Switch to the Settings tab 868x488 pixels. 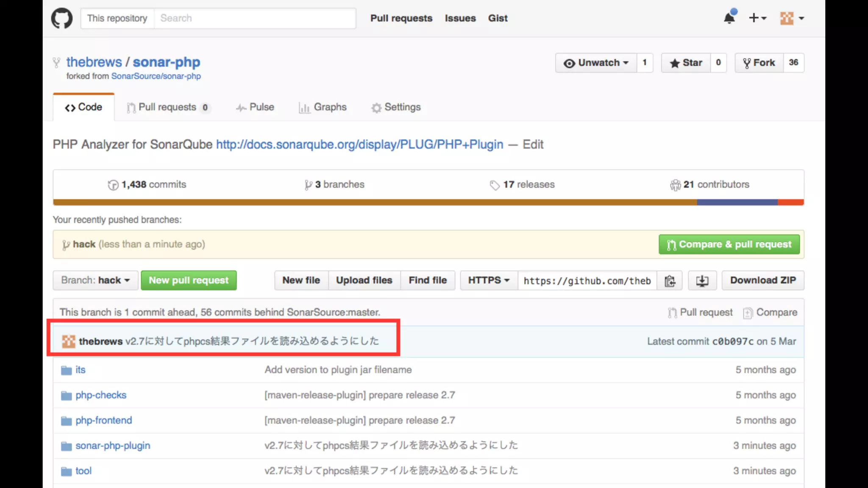coord(396,107)
